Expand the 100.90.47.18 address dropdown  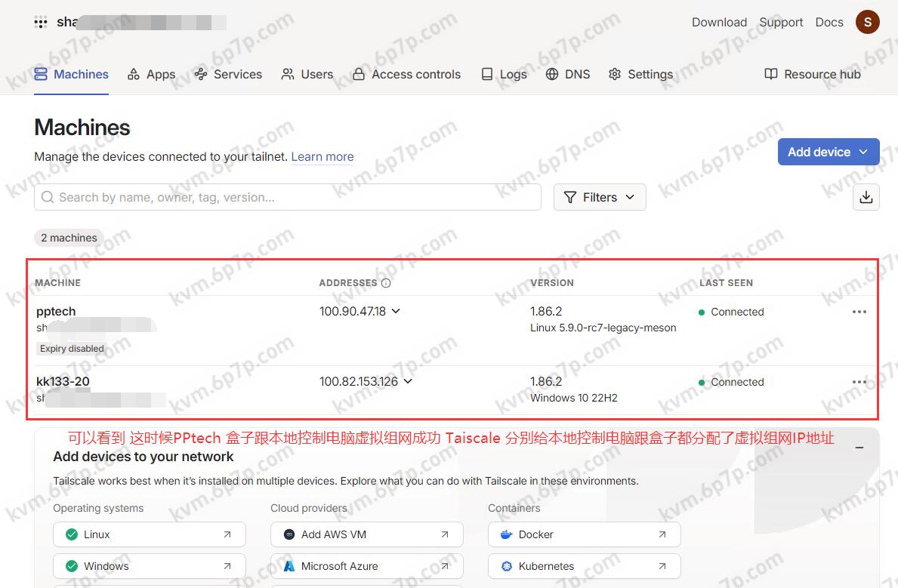pyautogui.click(x=396, y=311)
